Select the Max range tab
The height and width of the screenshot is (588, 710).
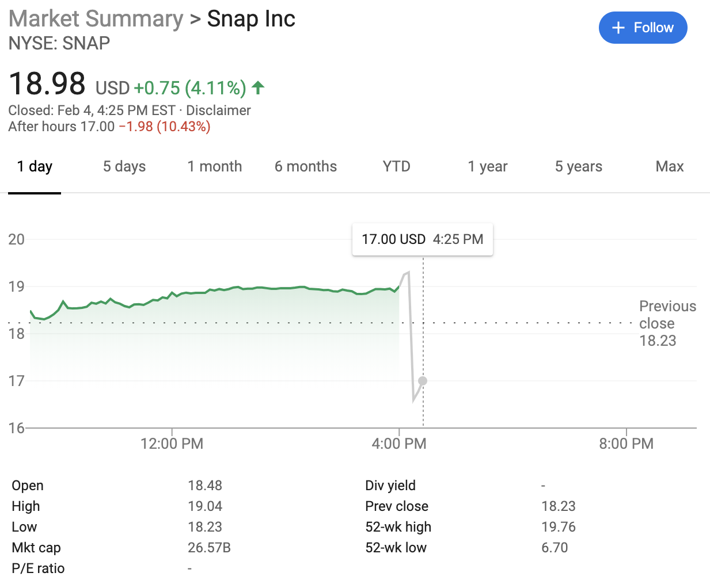click(670, 167)
